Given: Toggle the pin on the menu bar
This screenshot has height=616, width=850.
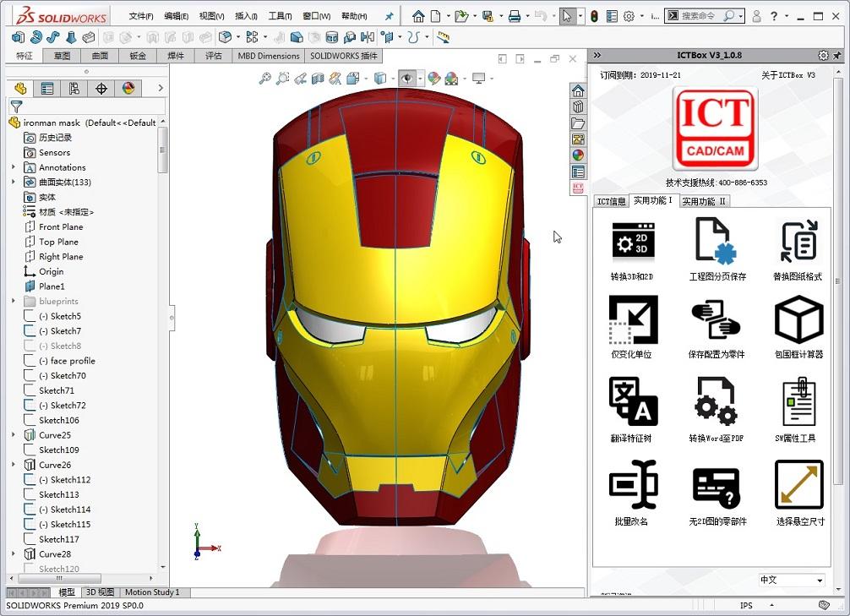Looking at the screenshot, I should [389, 16].
